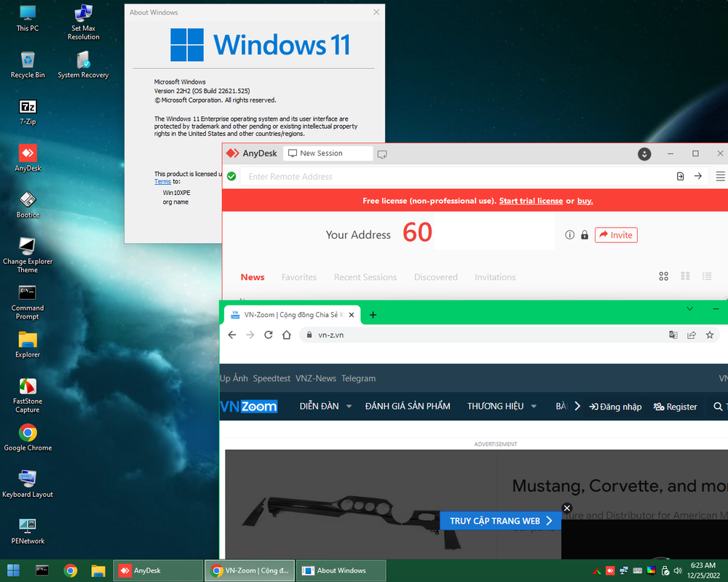This screenshot has height=582, width=728.
Task: Open Telegram link in VN-Zoom top bar
Action: (x=358, y=378)
